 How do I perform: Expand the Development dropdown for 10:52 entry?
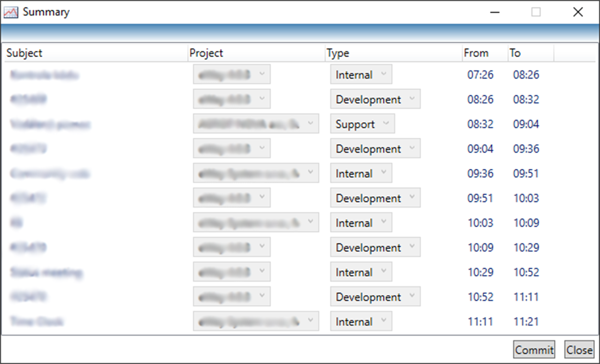[375, 296]
